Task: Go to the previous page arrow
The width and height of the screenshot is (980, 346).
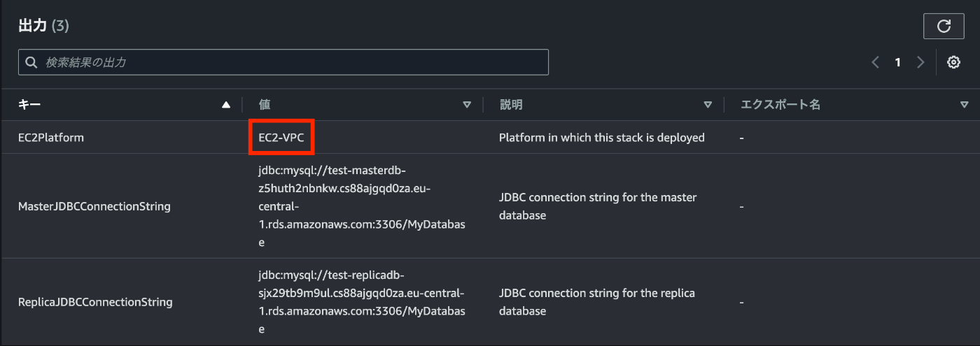Action: click(876, 62)
